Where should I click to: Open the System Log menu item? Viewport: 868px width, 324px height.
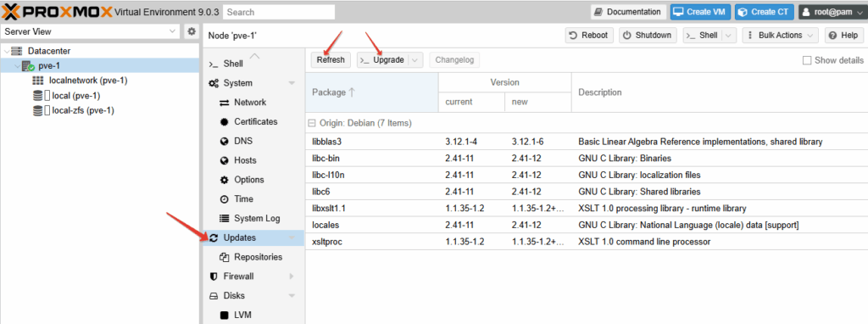point(253,219)
